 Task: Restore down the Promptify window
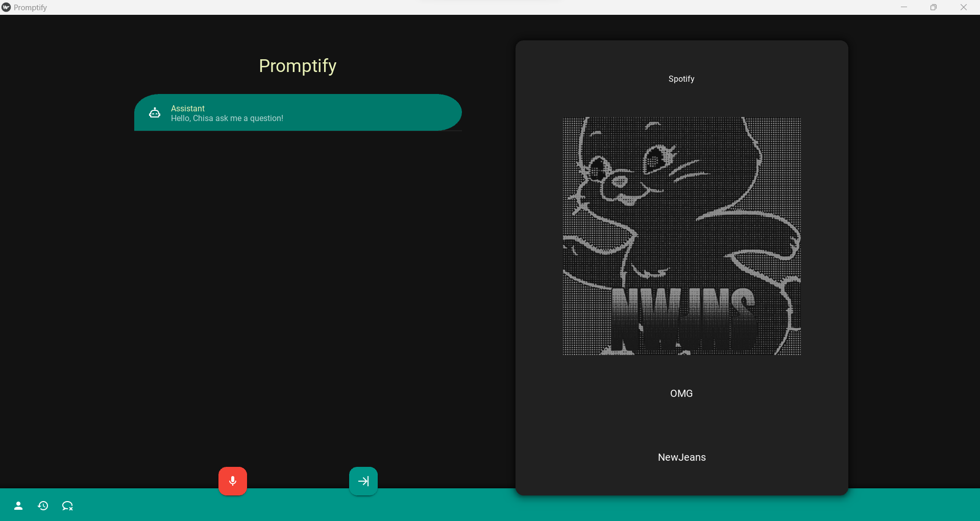point(934,7)
